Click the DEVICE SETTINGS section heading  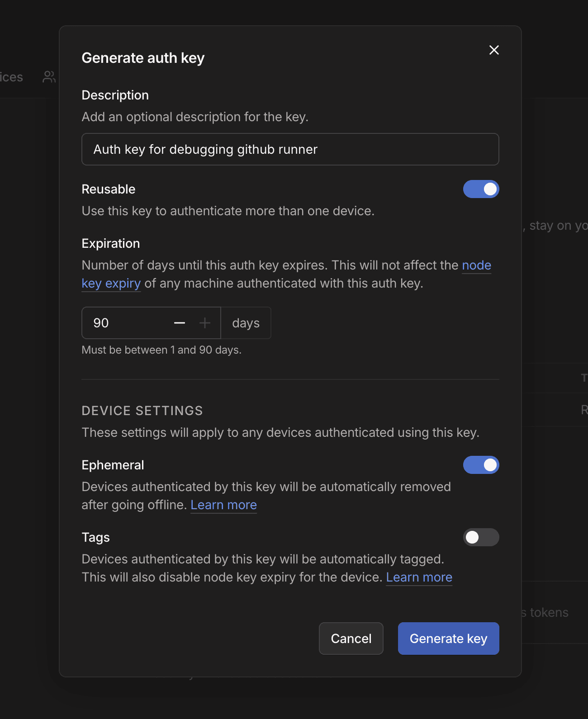142,411
